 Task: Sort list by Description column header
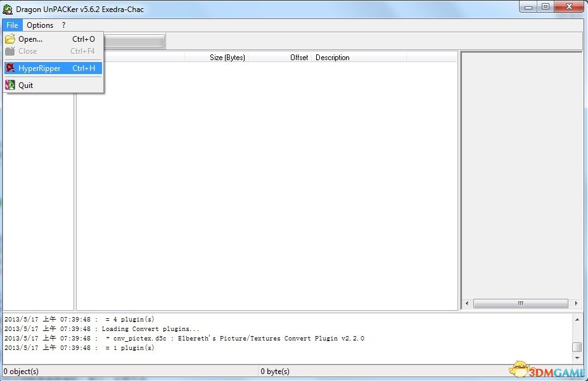[x=359, y=58]
